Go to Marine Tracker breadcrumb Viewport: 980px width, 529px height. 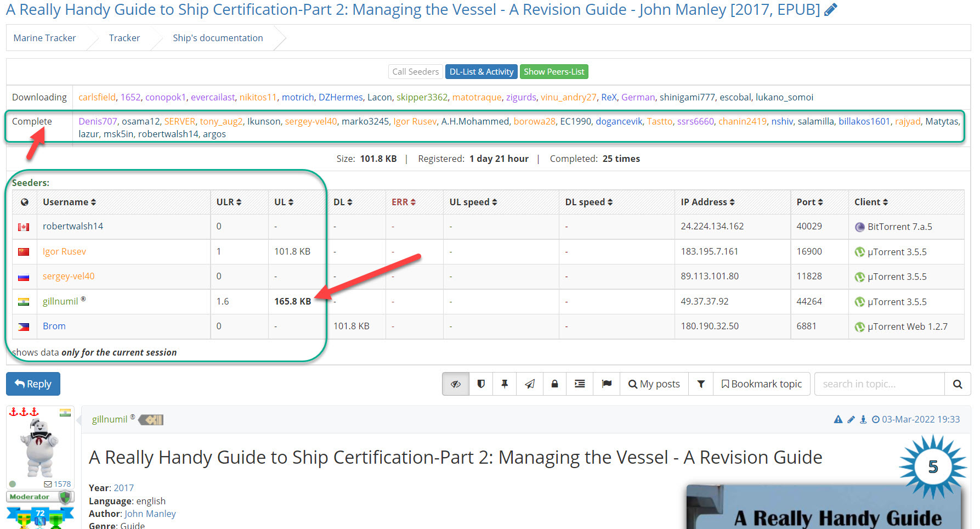(44, 38)
